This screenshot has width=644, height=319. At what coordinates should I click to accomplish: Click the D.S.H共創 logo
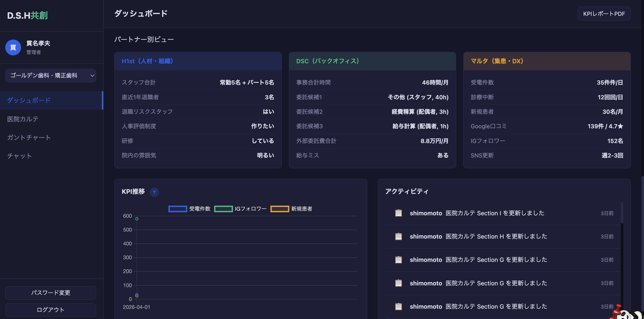[x=27, y=16]
